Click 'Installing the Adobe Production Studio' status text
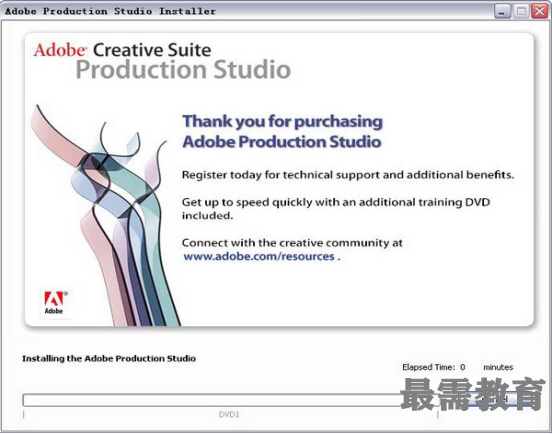The width and height of the screenshot is (552, 434). (109, 358)
